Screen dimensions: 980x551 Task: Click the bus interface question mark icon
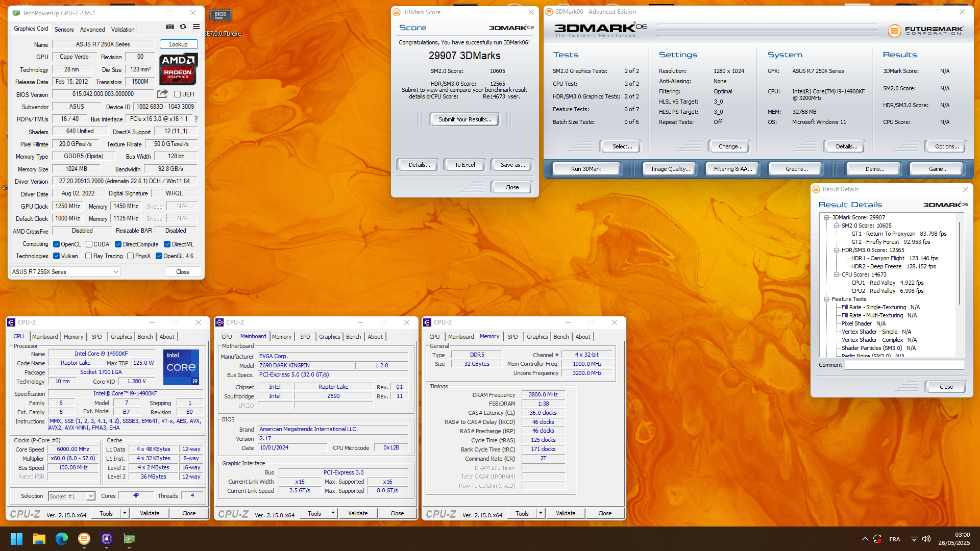click(196, 119)
